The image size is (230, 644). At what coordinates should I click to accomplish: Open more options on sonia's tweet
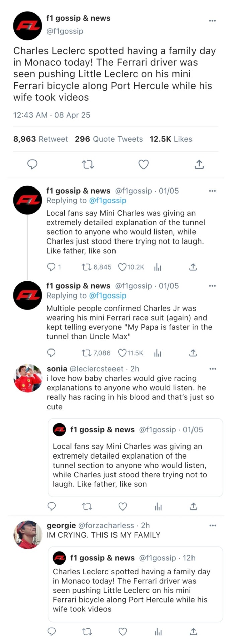tap(212, 369)
